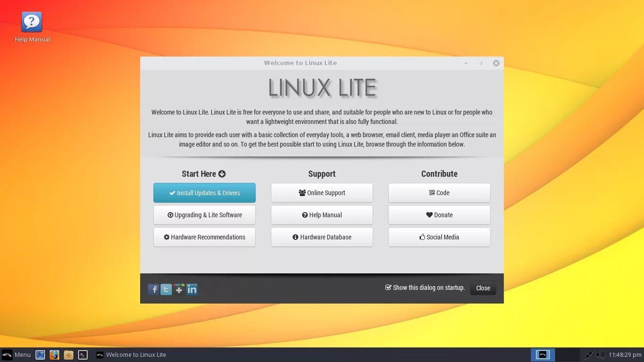The width and height of the screenshot is (644, 362).
Task: Click the LINUX LITE logo title
Action: tap(322, 88)
